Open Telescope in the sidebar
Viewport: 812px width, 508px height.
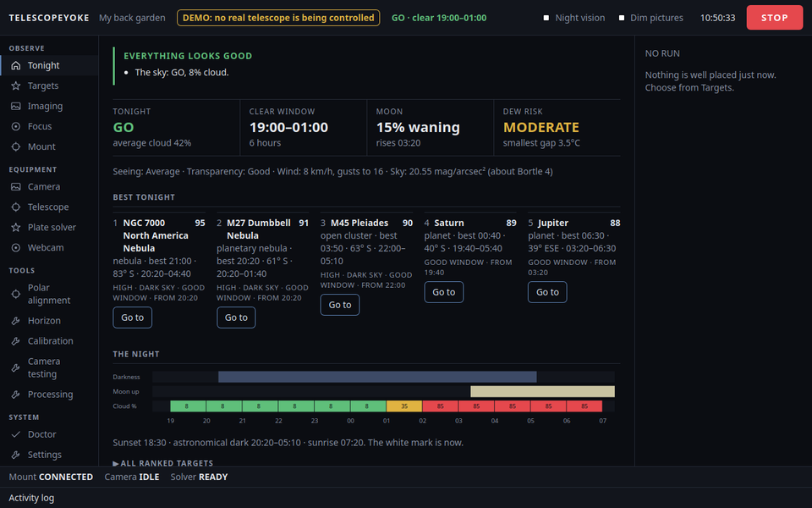tap(49, 207)
